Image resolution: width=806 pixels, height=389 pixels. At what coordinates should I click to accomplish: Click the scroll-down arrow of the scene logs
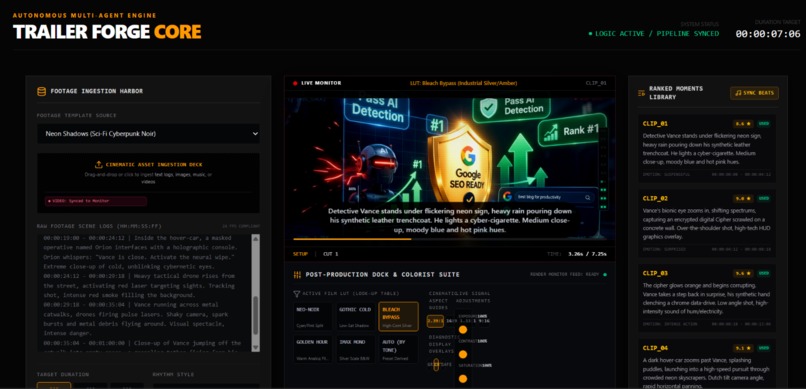255,348
